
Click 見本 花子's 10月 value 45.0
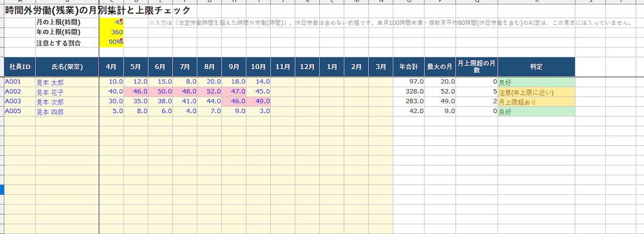tap(258, 92)
